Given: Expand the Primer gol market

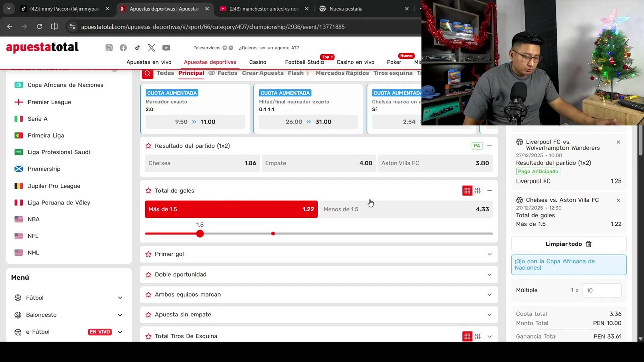Looking at the screenshot, I should [x=489, y=254].
